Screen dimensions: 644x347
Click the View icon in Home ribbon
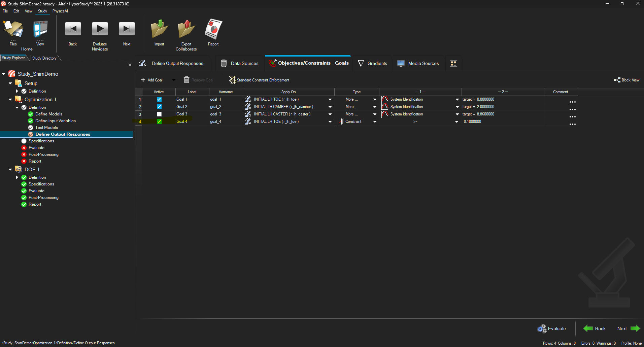point(40,29)
